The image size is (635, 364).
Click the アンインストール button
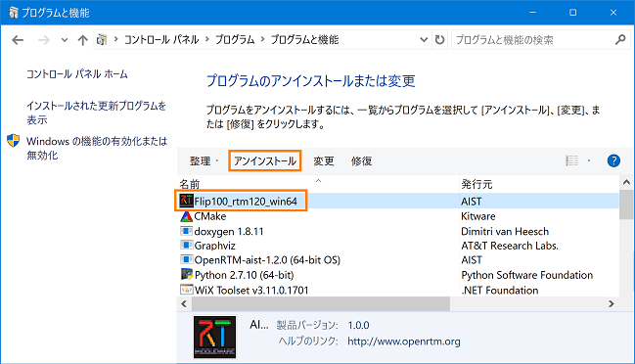click(265, 160)
